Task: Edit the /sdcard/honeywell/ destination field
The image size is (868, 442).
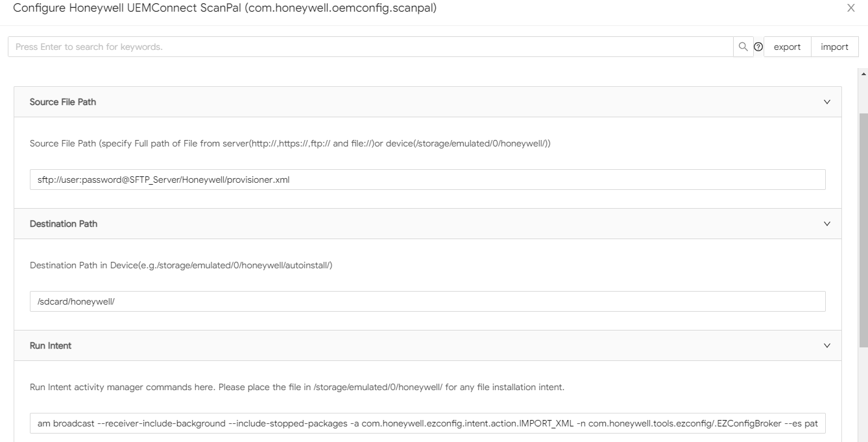Action: (428, 301)
